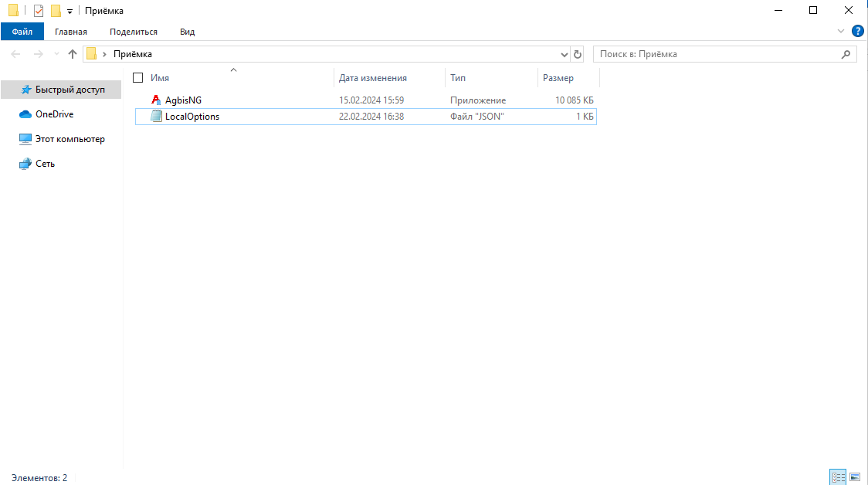Open Этот компьютер in the sidebar
Screen dimensions: 868x485
[70, 139]
